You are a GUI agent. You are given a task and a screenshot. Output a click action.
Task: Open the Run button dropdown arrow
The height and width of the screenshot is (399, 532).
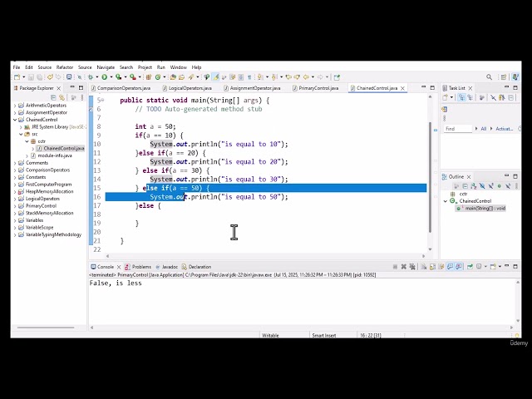point(111,77)
